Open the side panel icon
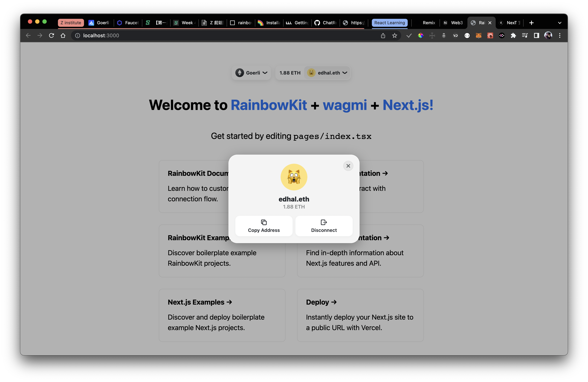588x382 pixels. click(x=536, y=35)
